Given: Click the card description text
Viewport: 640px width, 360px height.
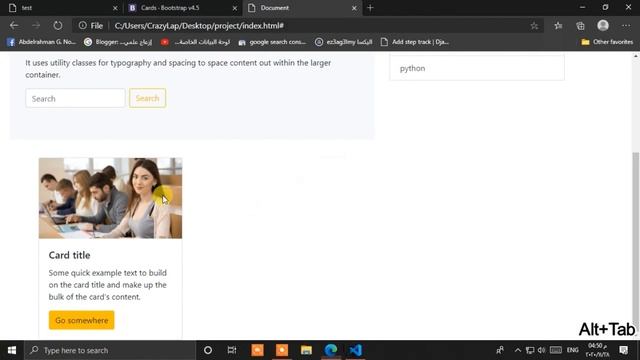Looking at the screenshot, I should tap(108, 284).
